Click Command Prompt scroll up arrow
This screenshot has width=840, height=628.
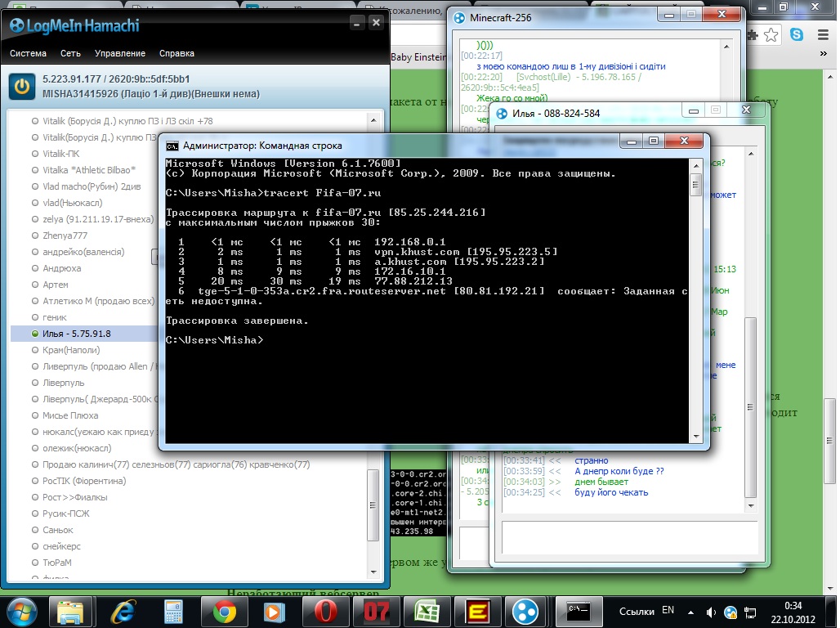pos(696,166)
